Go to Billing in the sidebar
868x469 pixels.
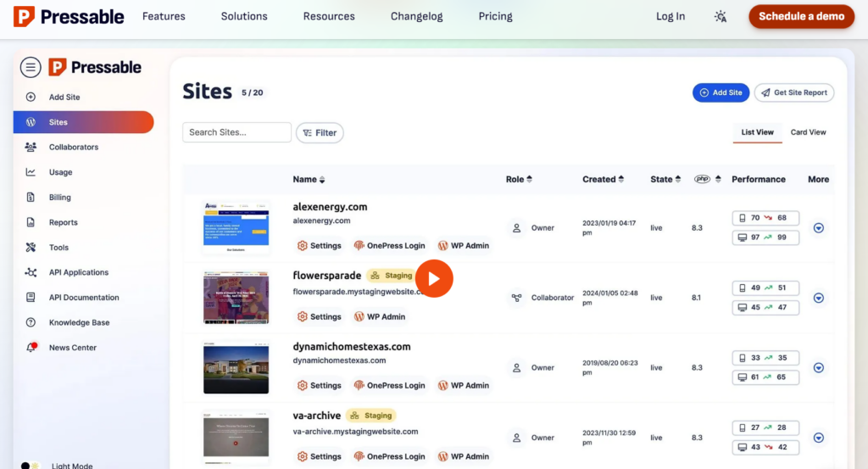(x=60, y=197)
